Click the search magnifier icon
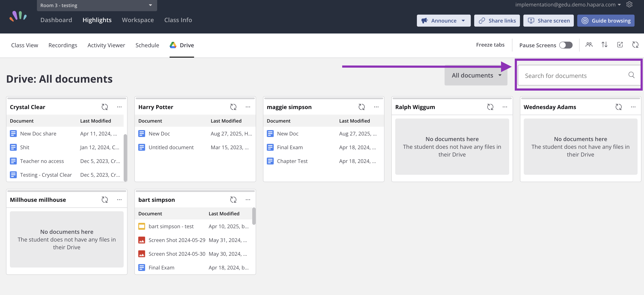The image size is (644, 295). tap(631, 75)
